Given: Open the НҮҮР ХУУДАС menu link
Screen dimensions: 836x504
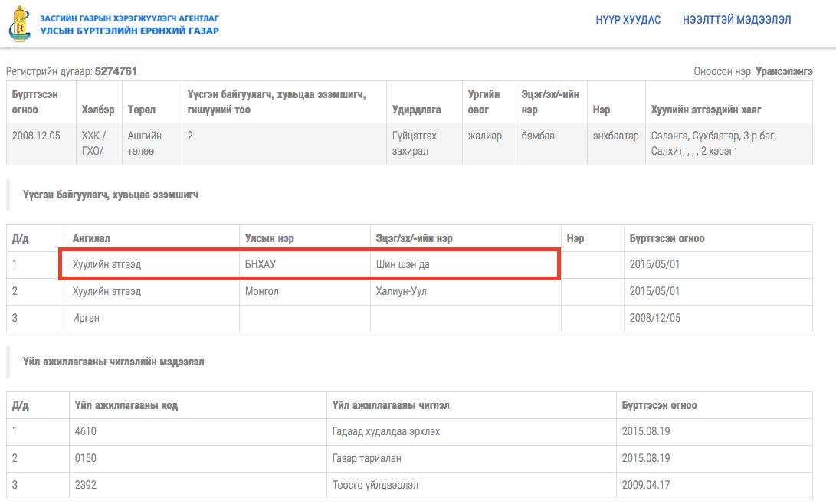Looking at the screenshot, I should click(628, 20).
